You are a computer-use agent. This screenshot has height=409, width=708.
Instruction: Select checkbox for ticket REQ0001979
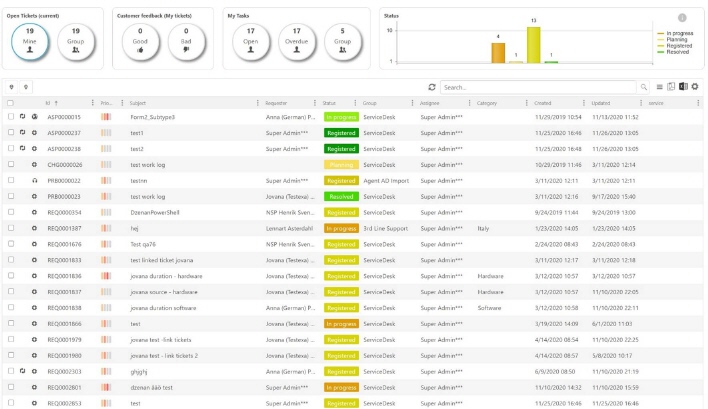[11, 339]
